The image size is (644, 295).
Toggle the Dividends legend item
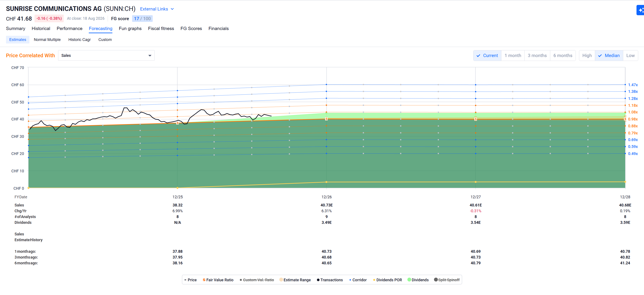tap(418, 280)
